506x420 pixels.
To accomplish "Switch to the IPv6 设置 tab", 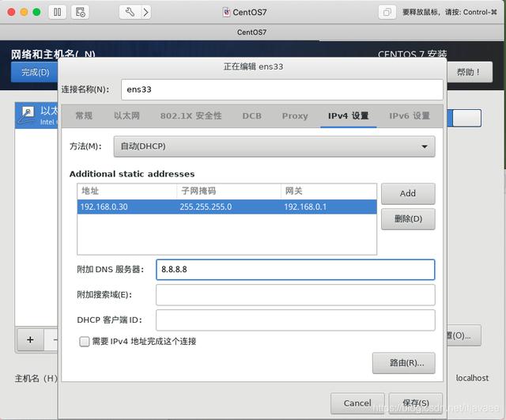I will click(410, 116).
